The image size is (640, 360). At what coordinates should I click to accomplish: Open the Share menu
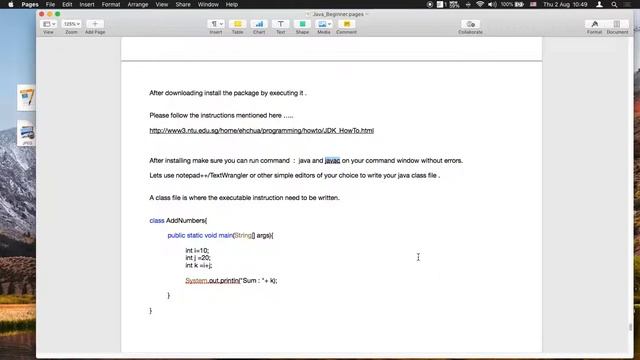tap(183, 4)
